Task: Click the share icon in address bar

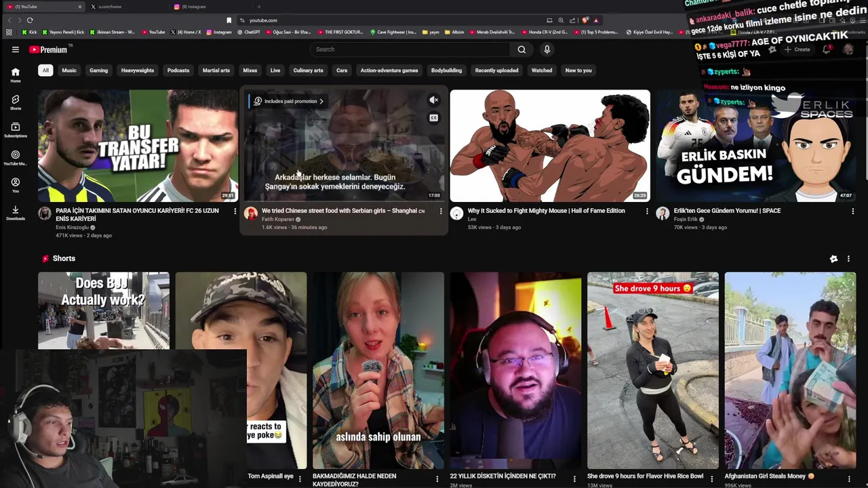Action: click(572, 20)
